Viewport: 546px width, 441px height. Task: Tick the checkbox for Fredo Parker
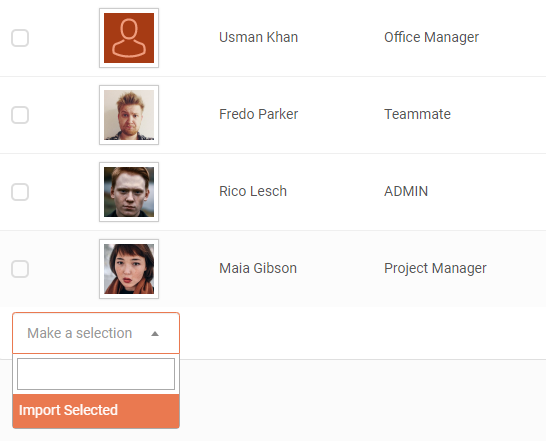tap(20, 115)
